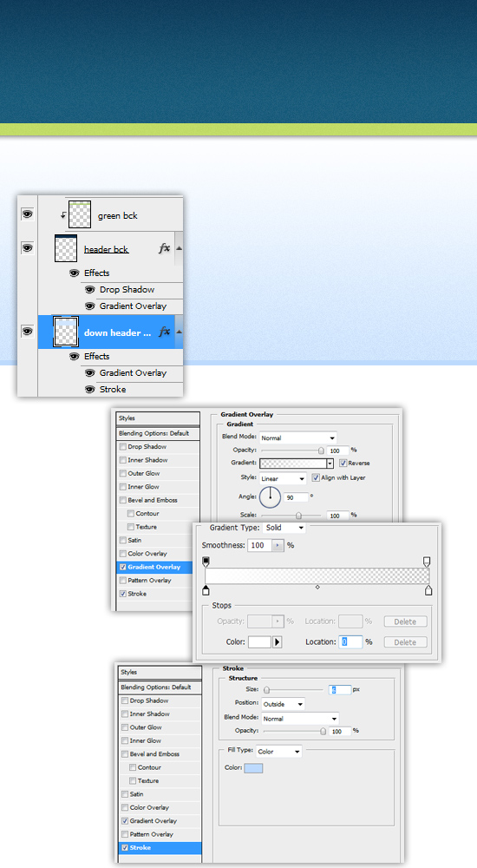477x868 pixels.
Task: Toggle the Effects eye under header bck layer
Action: click(74, 273)
